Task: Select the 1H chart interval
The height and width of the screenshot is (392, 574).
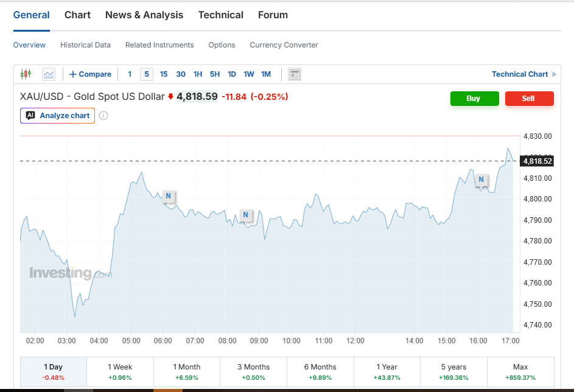Action: (198, 74)
